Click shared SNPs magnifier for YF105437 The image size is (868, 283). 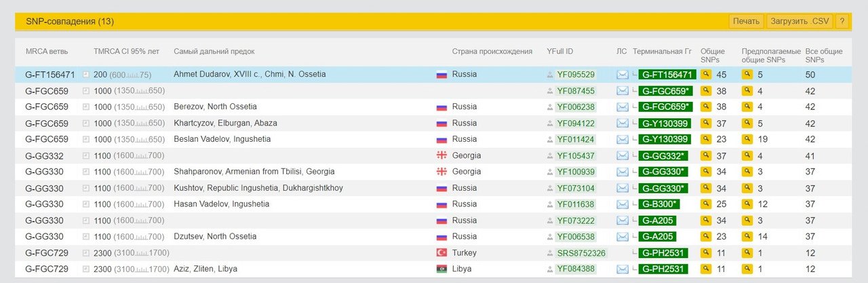(706, 155)
